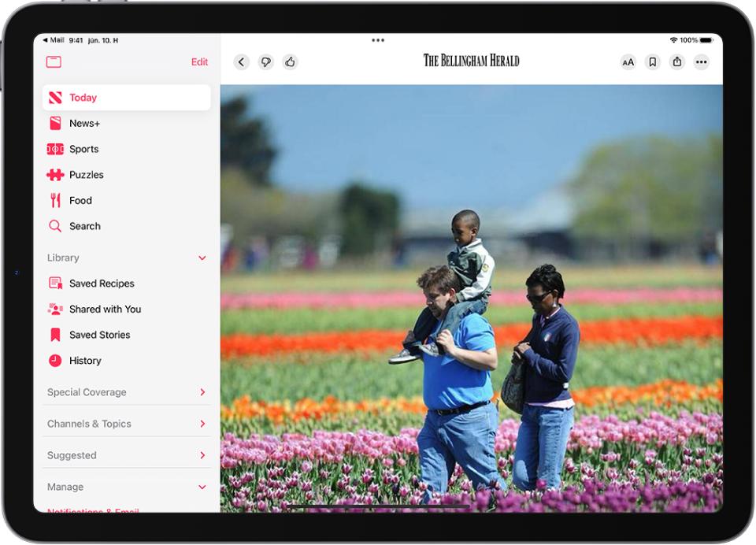
Task: Open the More options ellipsis menu
Action: click(x=701, y=61)
